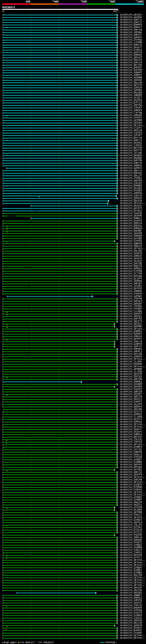
Task: Open hit UniRef100_A9T663
Action: [131, 123]
